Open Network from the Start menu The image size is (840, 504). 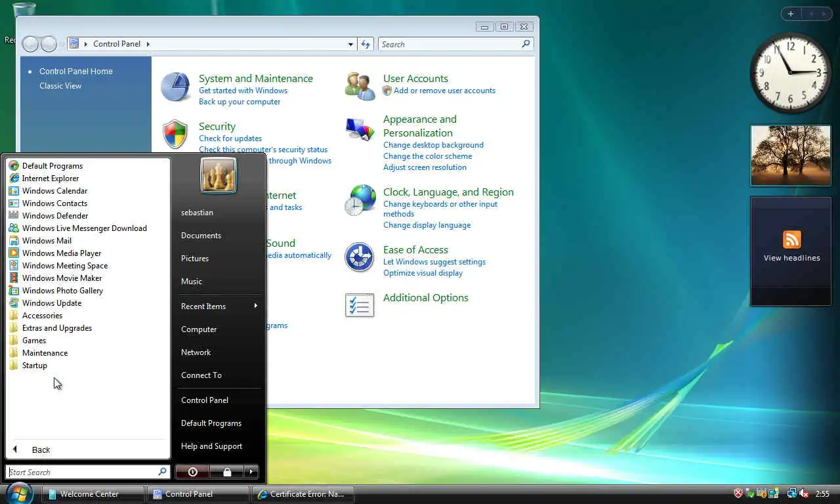pyautogui.click(x=196, y=352)
